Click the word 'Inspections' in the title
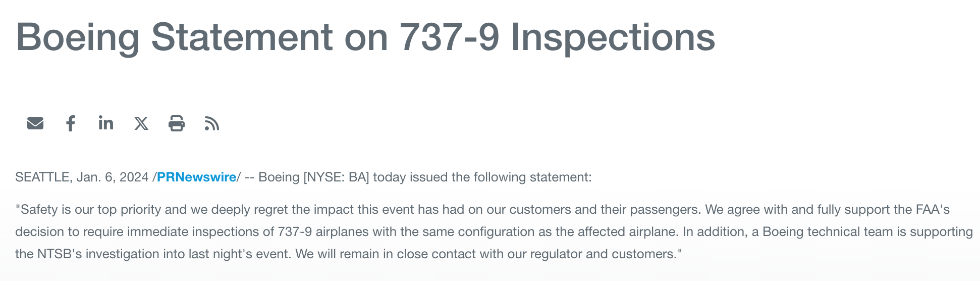 (613, 37)
